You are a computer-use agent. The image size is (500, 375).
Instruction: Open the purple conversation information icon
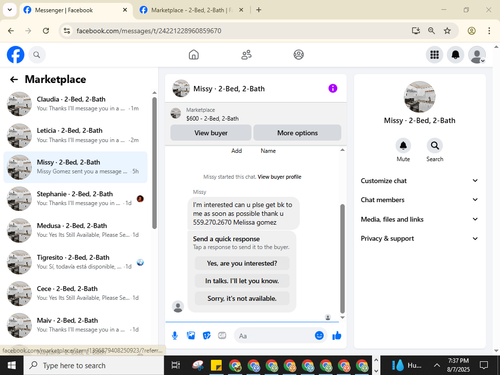(x=333, y=88)
